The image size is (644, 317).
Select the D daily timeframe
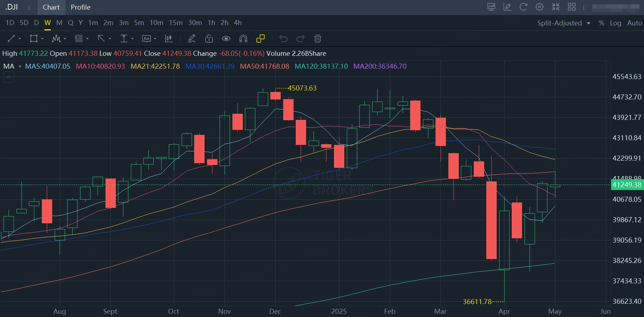click(36, 23)
